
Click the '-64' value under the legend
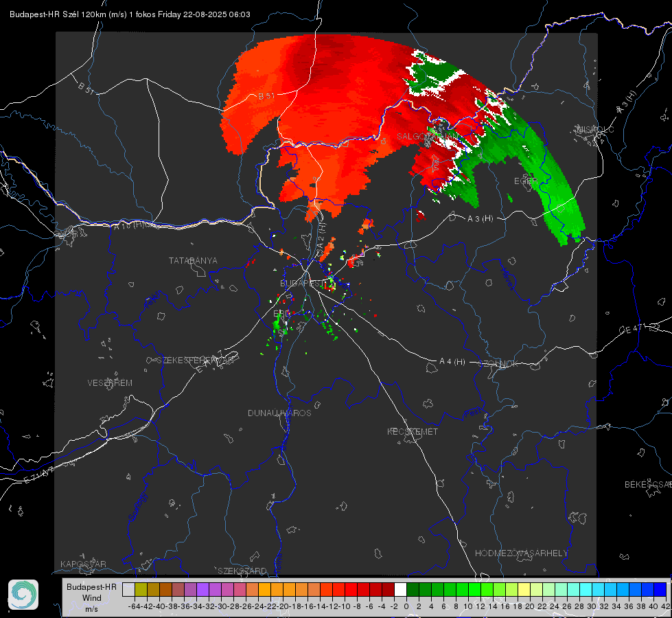[x=135, y=606]
